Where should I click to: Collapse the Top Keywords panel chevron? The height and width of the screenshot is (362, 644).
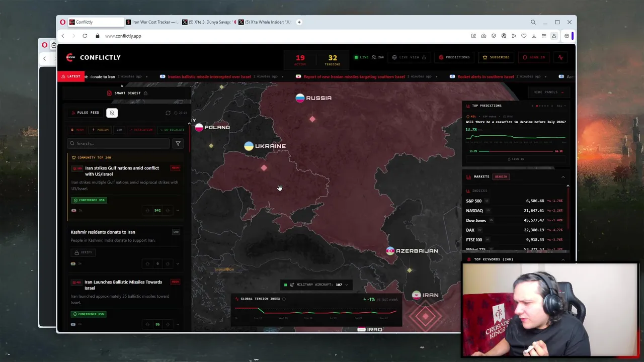coord(563,259)
